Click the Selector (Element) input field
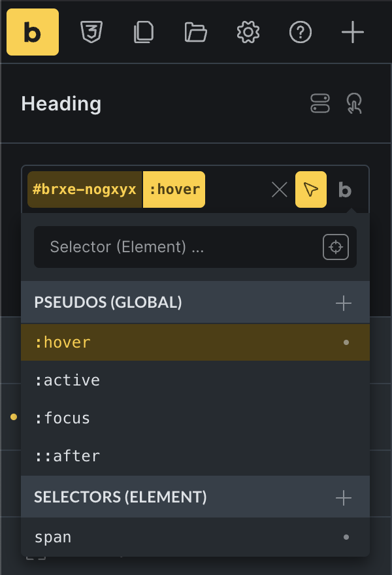 pos(176,247)
